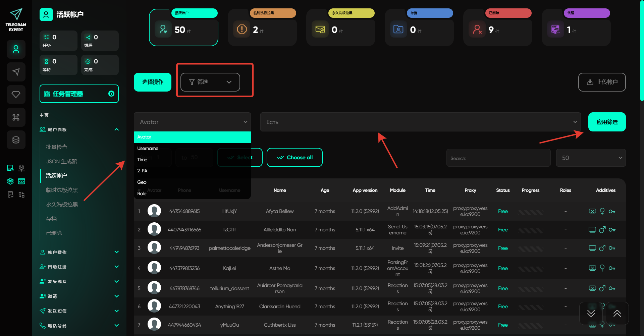Click the paper plane icon in left sidebar
644x336 pixels.
(x=16, y=72)
